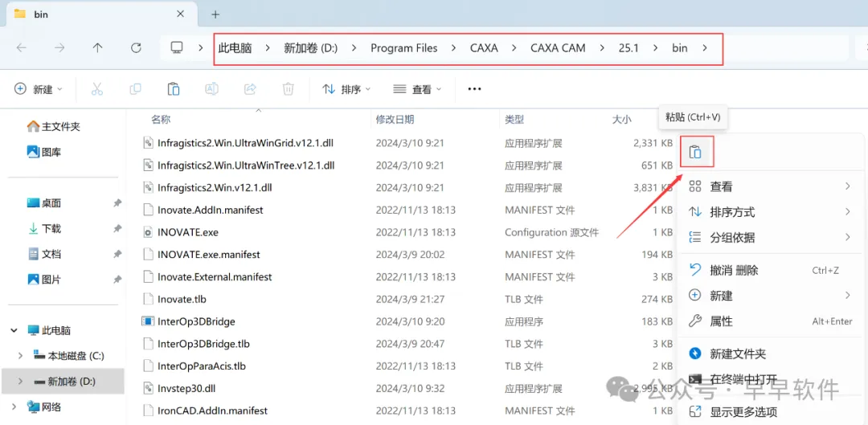Sort by 大小 column header
Viewport: 868px width, 425px height.
[621, 119]
